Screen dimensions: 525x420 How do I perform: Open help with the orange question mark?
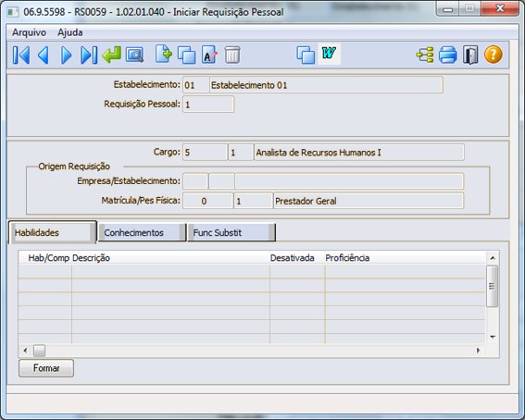click(494, 55)
